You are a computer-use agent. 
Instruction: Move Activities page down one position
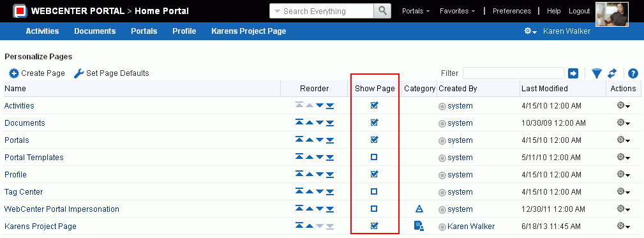tap(320, 105)
